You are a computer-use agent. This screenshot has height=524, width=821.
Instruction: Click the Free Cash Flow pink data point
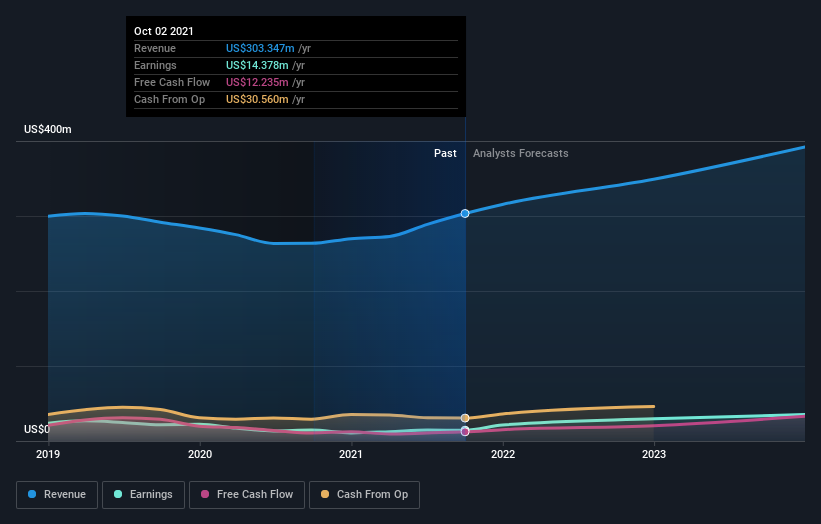465,431
